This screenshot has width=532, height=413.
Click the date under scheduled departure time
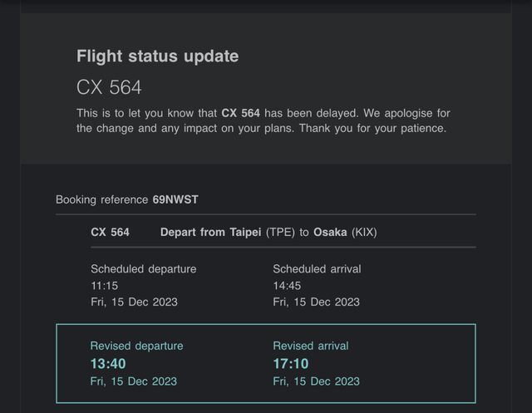point(134,302)
